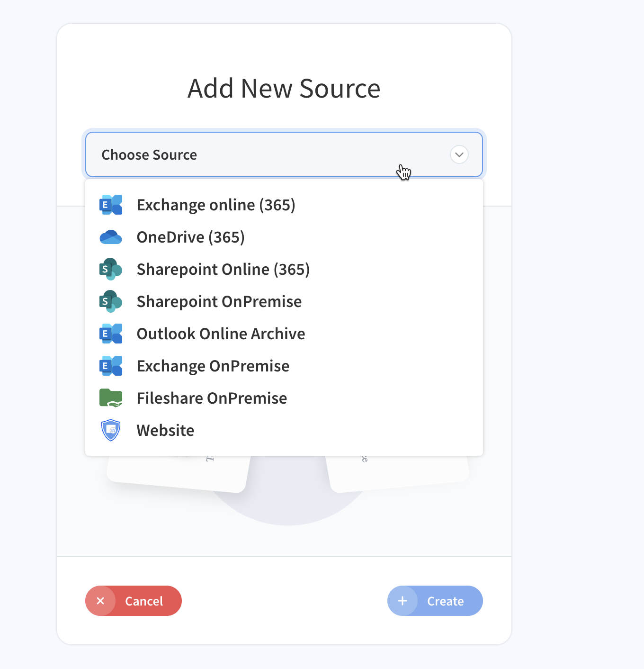Select OneDrive (365) from the list
644x669 pixels.
[x=284, y=237]
